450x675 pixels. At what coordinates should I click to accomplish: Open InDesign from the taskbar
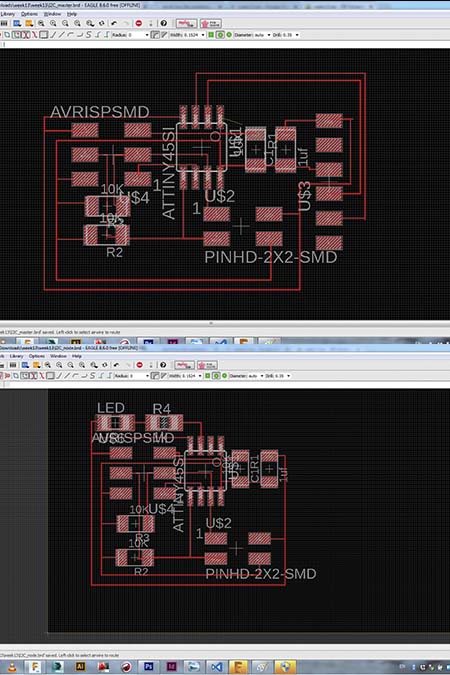coord(171,666)
